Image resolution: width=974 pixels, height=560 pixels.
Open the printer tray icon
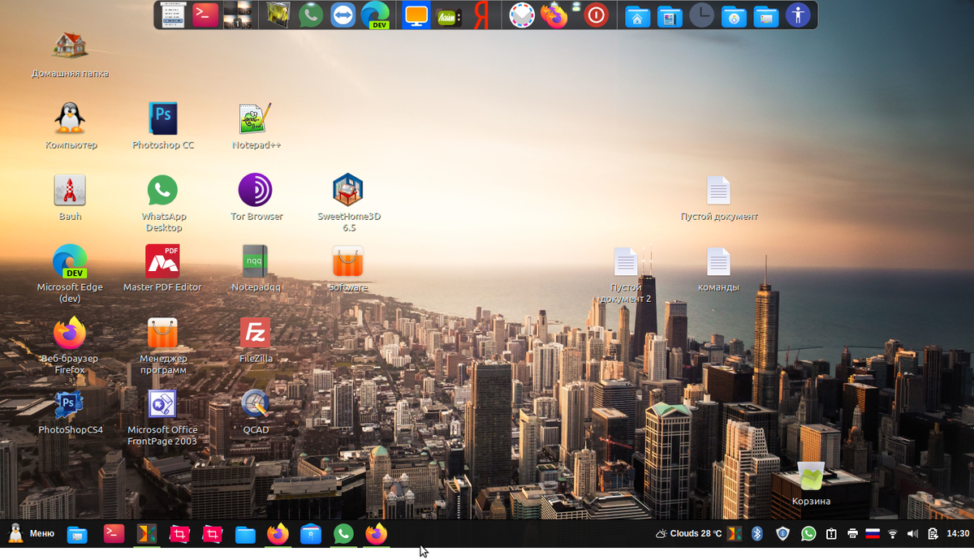[x=853, y=533]
